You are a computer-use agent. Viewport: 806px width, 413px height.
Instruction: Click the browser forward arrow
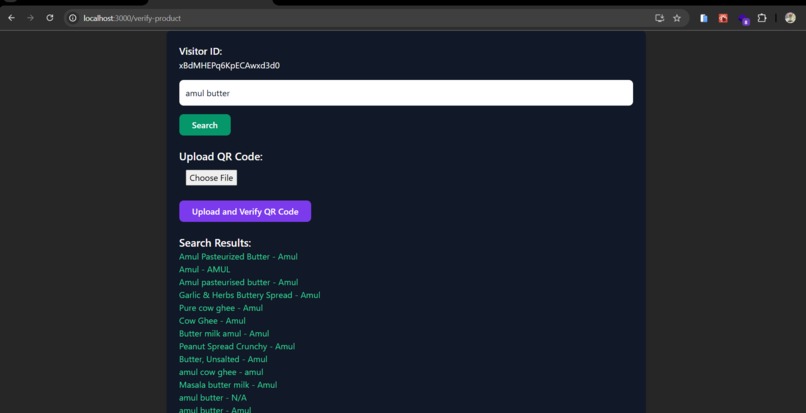(30, 18)
